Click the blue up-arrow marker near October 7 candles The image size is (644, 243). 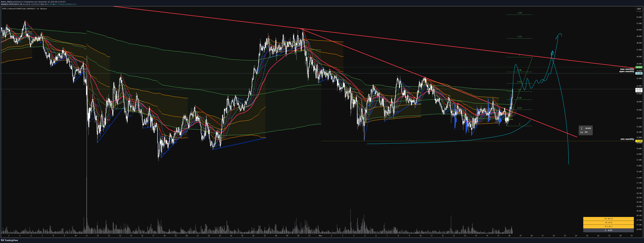(41, 42)
